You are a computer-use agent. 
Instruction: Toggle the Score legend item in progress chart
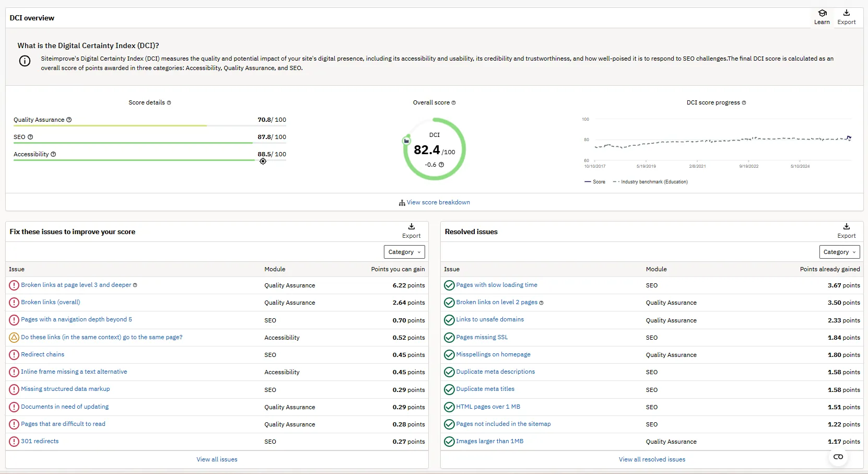click(x=595, y=182)
